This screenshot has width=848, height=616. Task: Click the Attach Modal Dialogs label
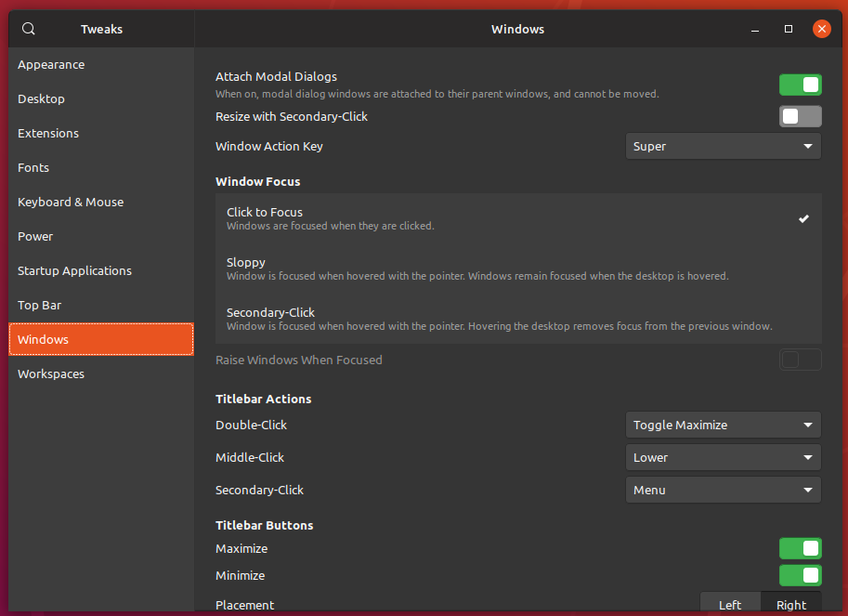(277, 77)
